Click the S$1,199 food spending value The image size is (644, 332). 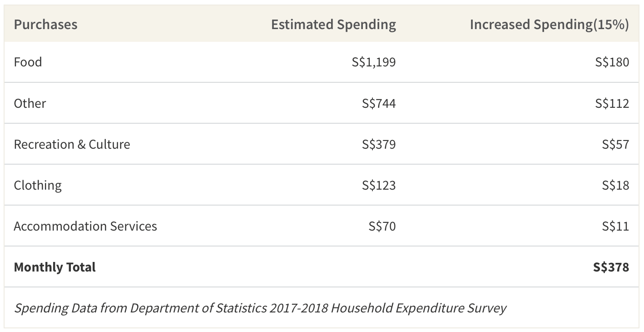tap(374, 62)
